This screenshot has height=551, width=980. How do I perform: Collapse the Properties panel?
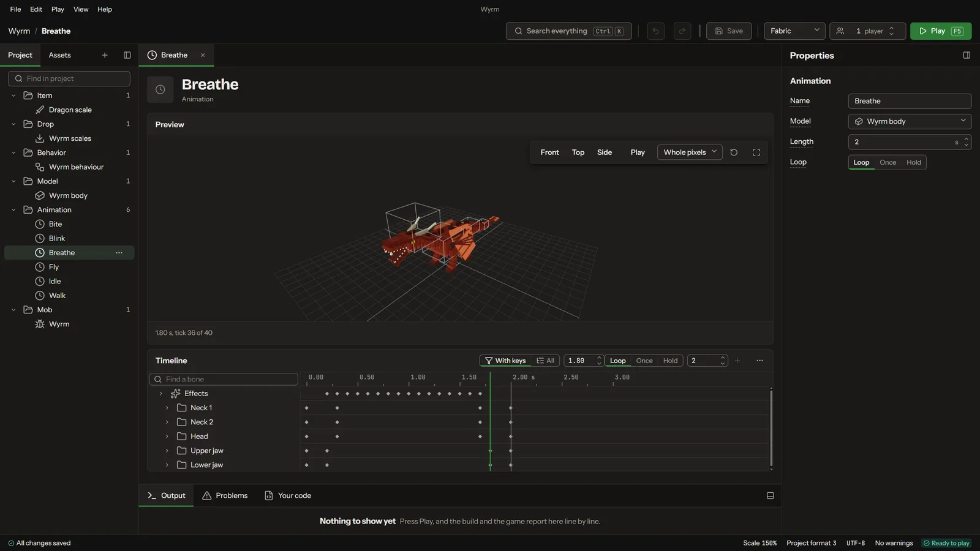(967, 55)
